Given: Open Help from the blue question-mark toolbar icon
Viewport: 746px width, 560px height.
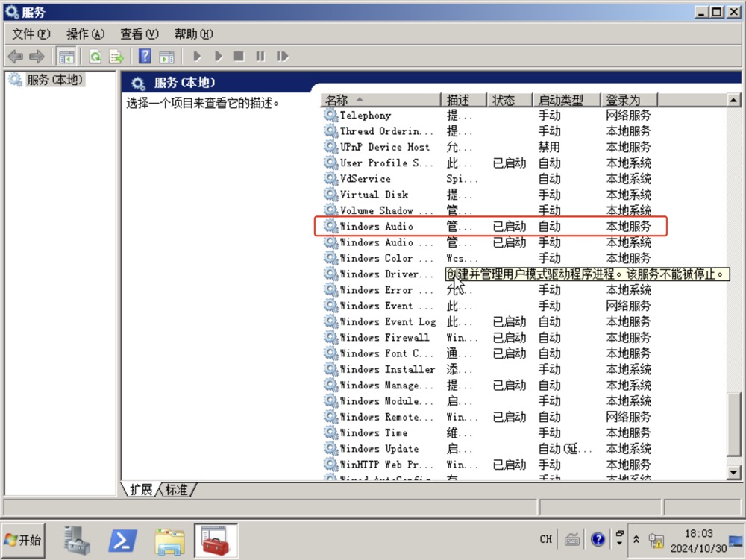Looking at the screenshot, I should [145, 56].
